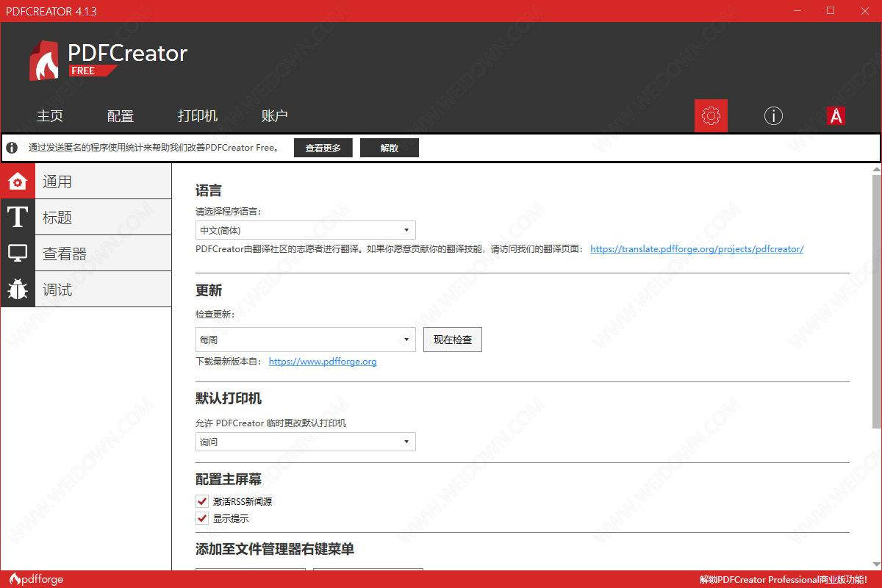This screenshot has width=882, height=588.
Task: Click the 语言 section heading
Action: point(209,190)
